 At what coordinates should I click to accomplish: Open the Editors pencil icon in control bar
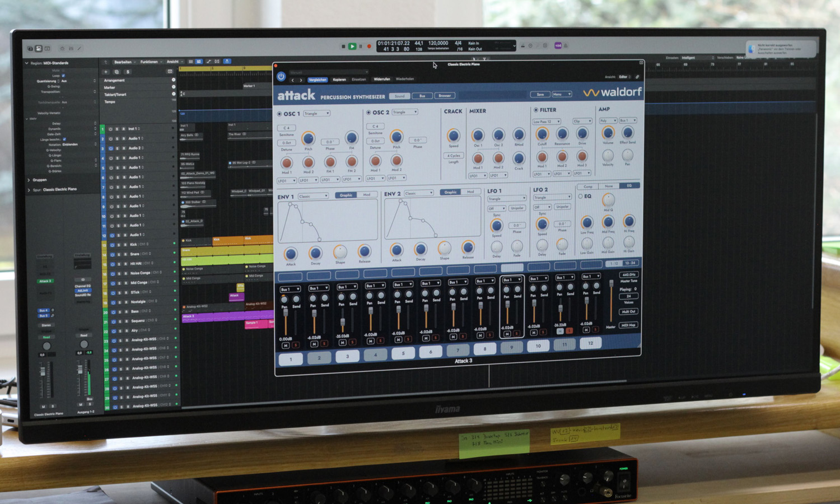click(79, 49)
